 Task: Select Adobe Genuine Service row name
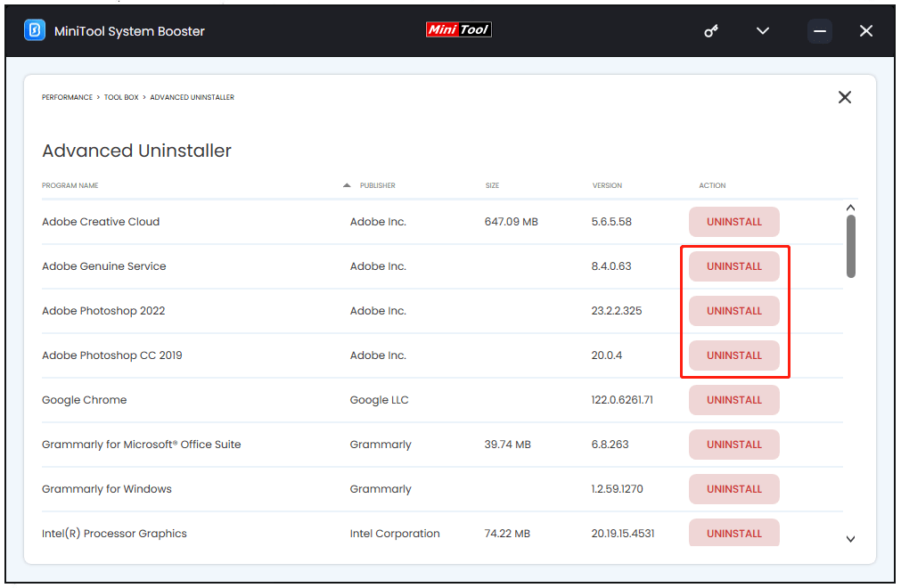104,266
